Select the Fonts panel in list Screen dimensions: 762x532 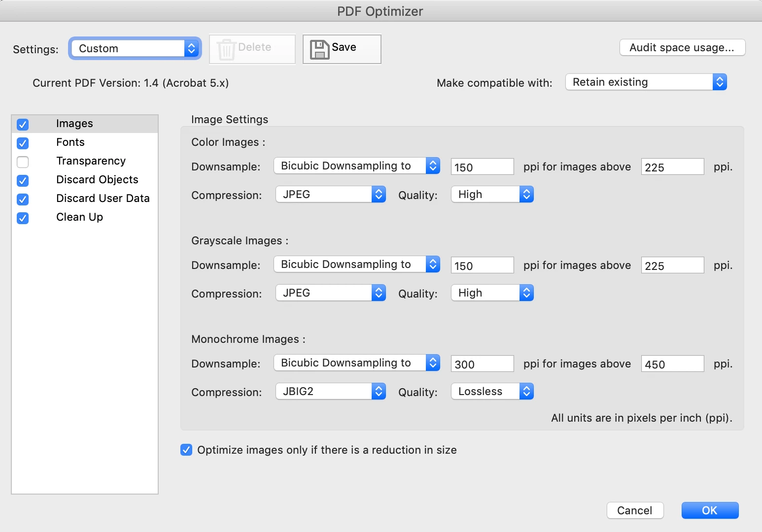(85, 142)
